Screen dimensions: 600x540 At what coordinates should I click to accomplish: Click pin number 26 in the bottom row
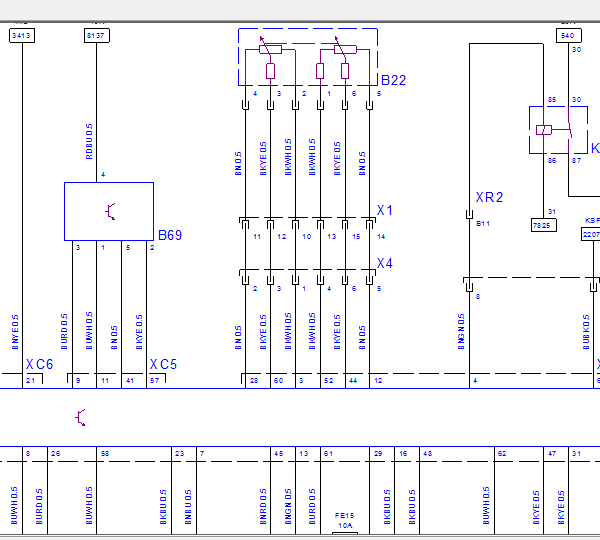[x=55, y=454]
